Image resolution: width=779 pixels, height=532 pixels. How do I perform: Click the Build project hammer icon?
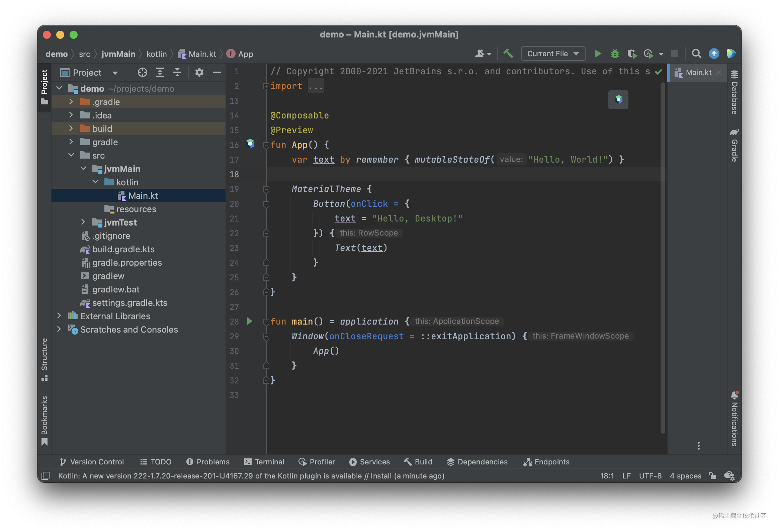(x=508, y=54)
